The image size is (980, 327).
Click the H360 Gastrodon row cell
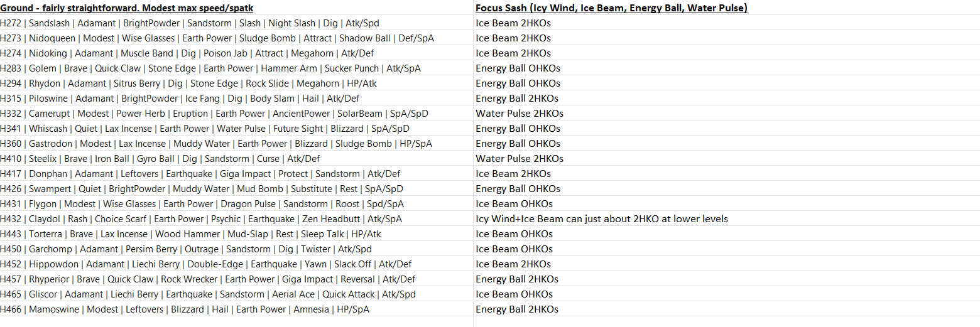click(x=237, y=143)
